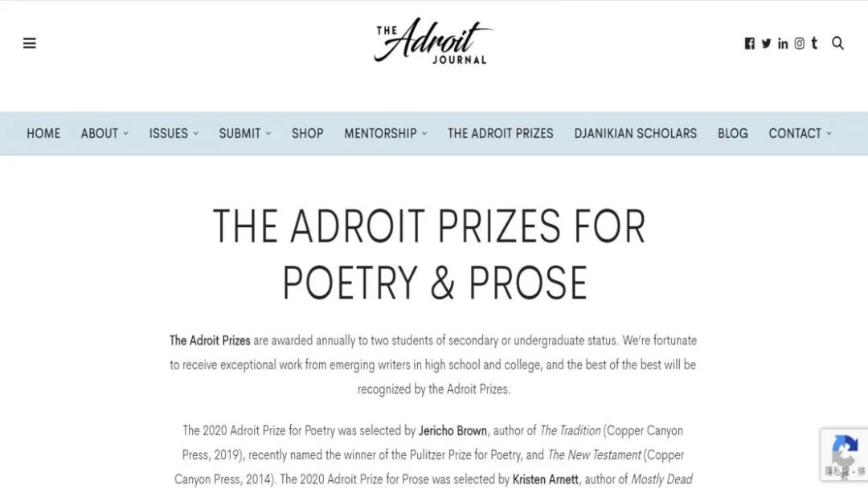868x489 pixels.
Task: Expand the About dropdown menu
Action: click(104, 133)
